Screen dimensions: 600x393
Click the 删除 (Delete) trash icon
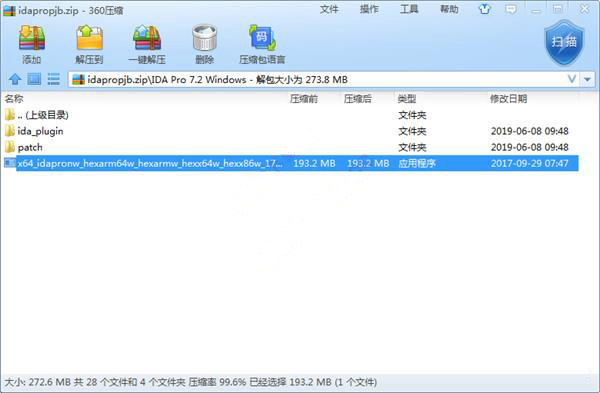pos(205,43)
